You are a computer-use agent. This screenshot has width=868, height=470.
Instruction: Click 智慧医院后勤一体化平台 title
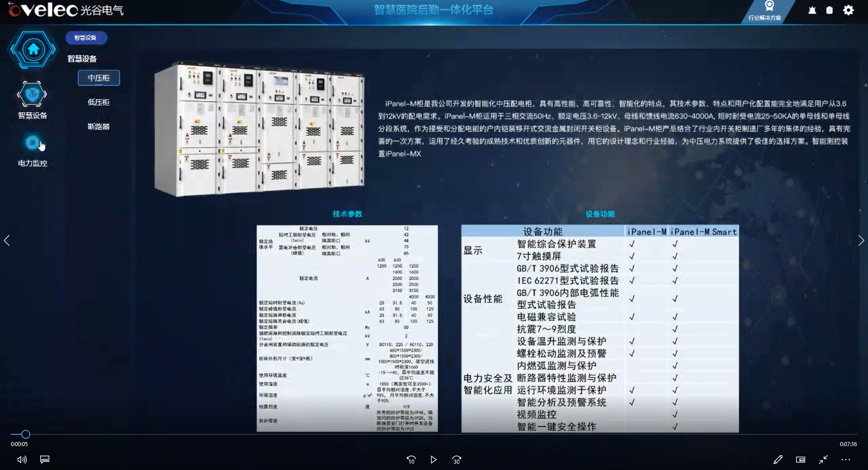click(x=434, y=9)
